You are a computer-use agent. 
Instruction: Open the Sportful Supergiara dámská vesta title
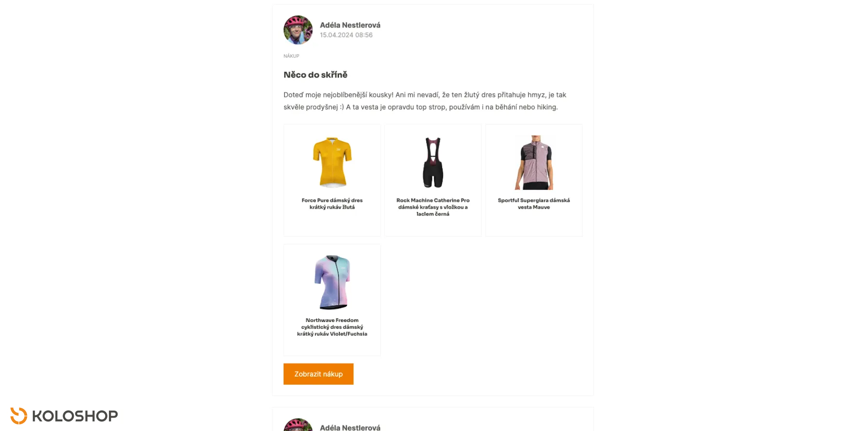tap(534, 203)
